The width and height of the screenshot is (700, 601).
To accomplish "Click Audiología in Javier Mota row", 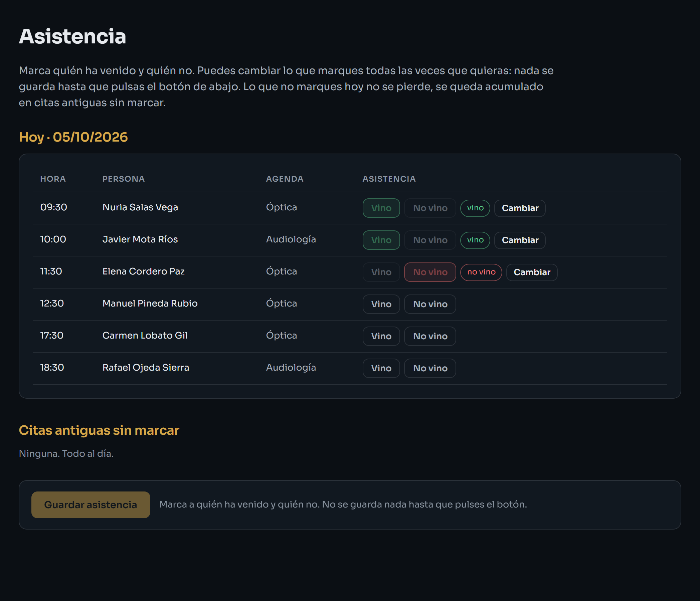I will coord(291,239).
